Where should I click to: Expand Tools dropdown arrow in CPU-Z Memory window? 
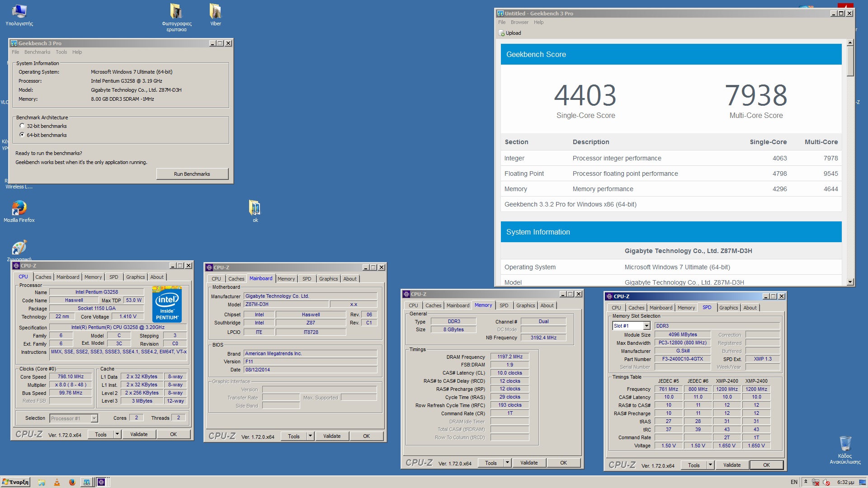click(x=507, y=463)
